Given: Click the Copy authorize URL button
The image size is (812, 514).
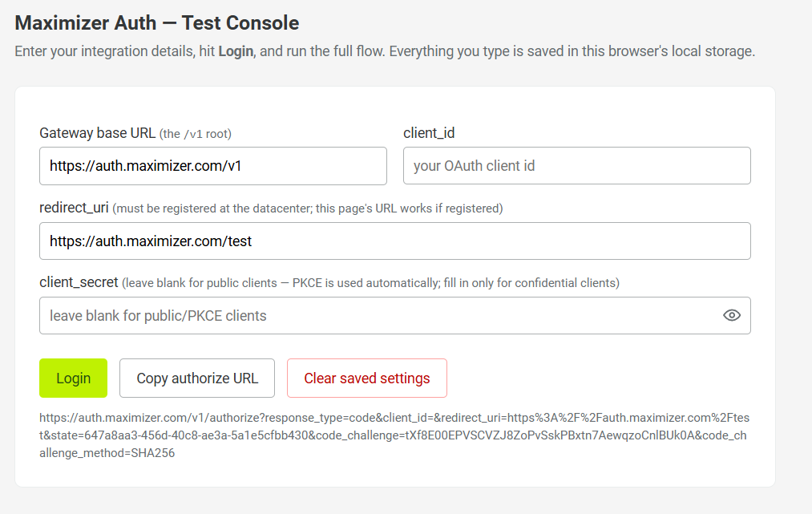Looking at the screenshot, I should coord(197,378).
